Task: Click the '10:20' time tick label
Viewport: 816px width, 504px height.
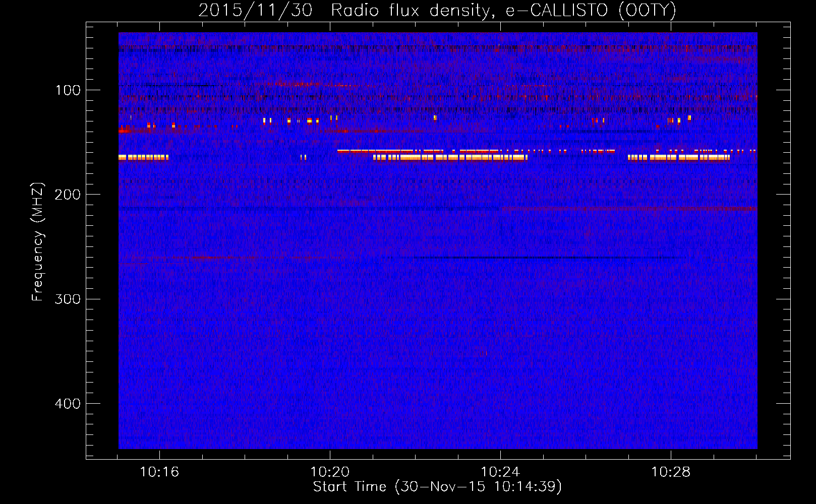Action: coord(330,472)
